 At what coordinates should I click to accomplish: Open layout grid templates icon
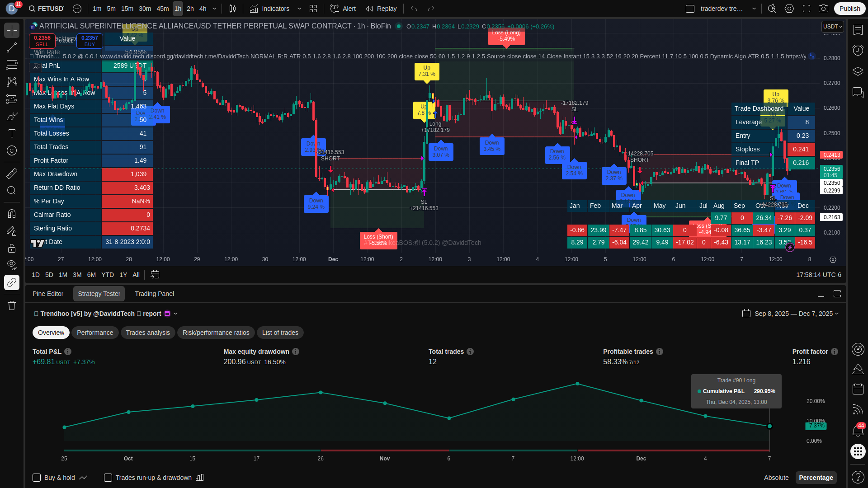point(313,9)
